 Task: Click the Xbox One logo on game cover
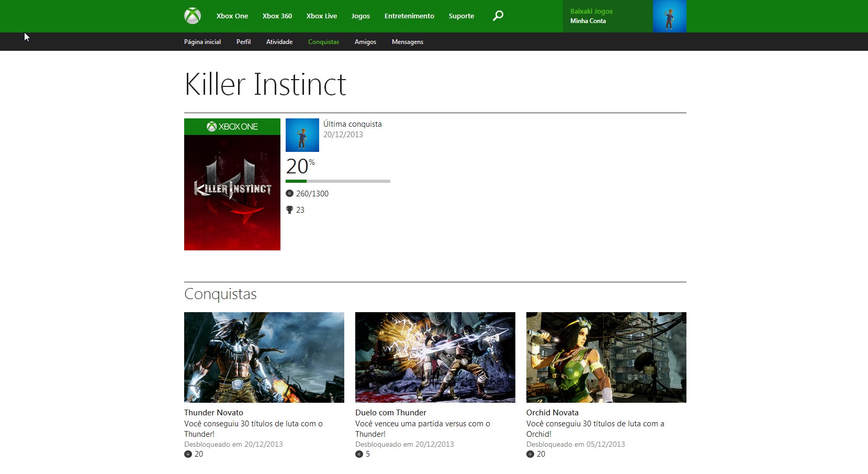[232, 127]
